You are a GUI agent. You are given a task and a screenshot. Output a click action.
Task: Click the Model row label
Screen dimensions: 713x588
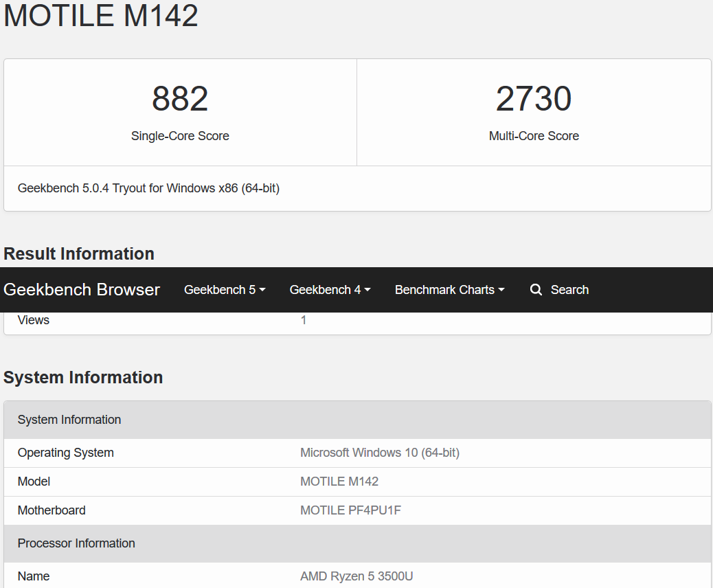click(34, 482)
